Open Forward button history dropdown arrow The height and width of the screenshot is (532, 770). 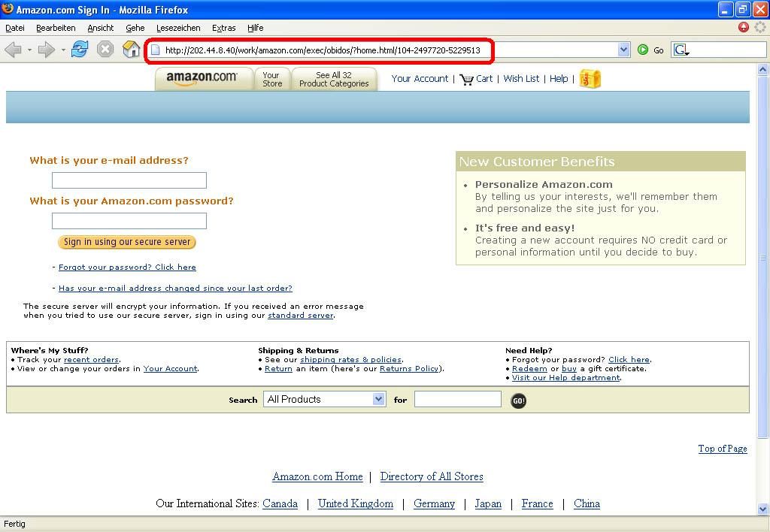pyautogui.click(x=63, y=50)
